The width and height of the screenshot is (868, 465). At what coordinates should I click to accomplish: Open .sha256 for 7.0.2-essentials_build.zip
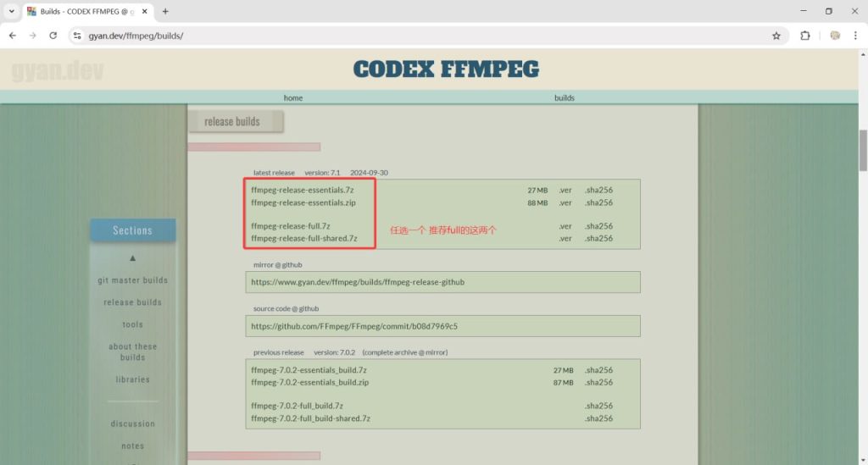598,382
